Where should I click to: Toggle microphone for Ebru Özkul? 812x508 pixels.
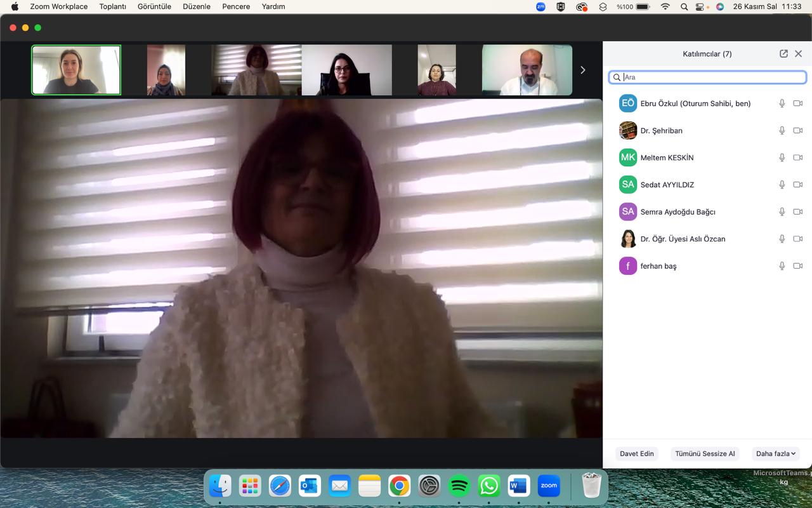tap(782, 104)
